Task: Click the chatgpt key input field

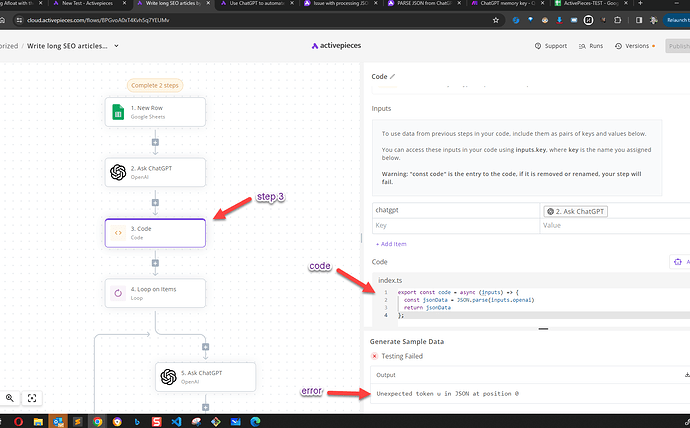Action: point(456,210)
